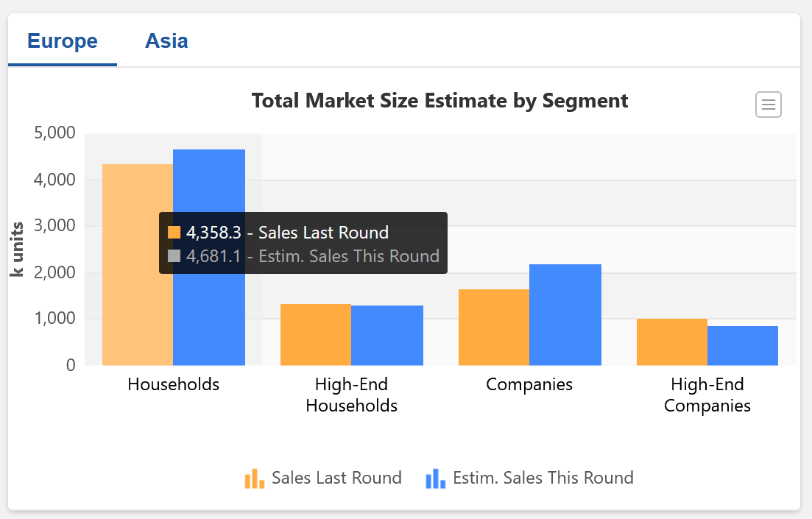Toggle the Sales Last Round series label

coord(336,478)
